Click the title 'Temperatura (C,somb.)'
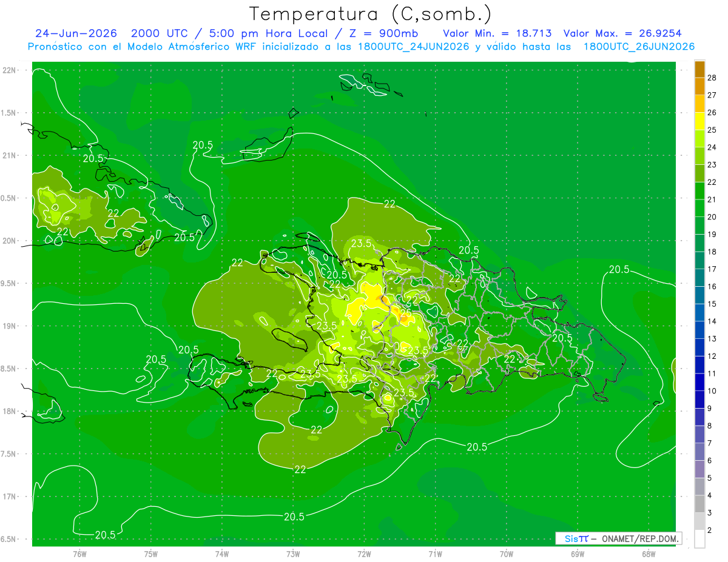Screen dimensions: 728x562 [x=371, y=14]
